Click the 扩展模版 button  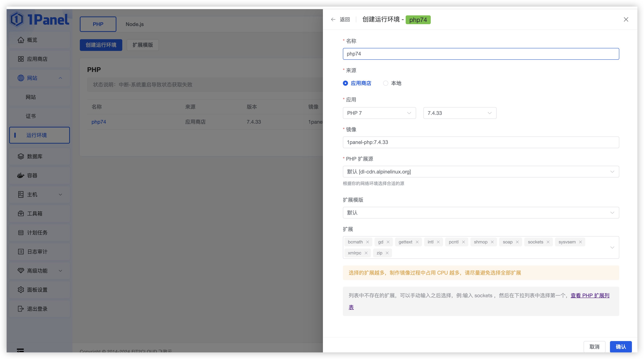142,45
